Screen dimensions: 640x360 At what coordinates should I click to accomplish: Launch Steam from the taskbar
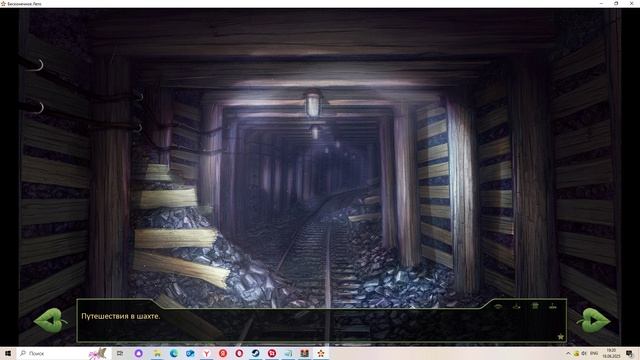(x=256, y=353)
